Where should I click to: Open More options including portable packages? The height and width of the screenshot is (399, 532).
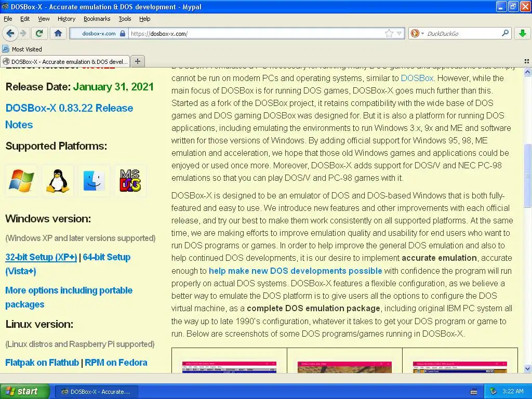69,297
